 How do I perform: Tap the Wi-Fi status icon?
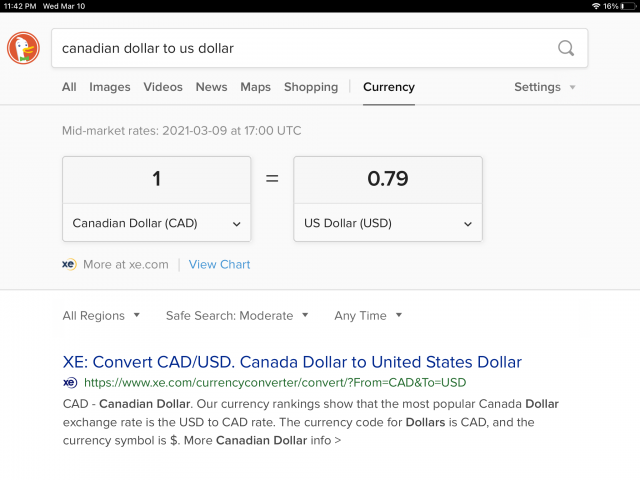coord(596,6)
